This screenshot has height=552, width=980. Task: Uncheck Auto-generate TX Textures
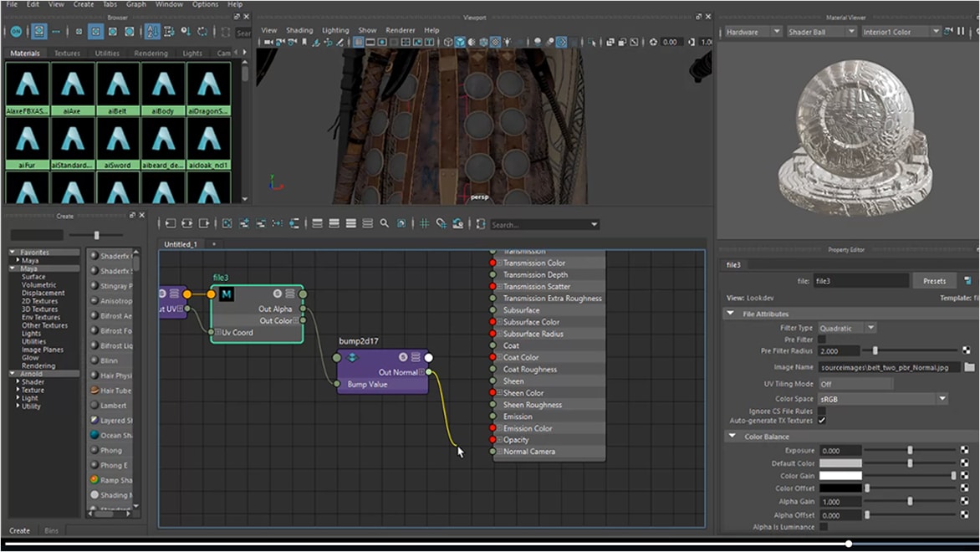821,421
